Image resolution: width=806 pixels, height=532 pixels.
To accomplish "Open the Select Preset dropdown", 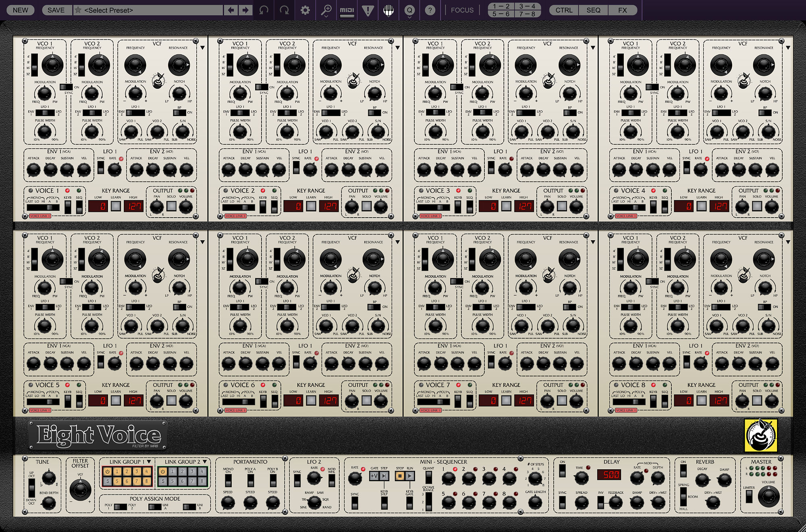I will 153,10.
